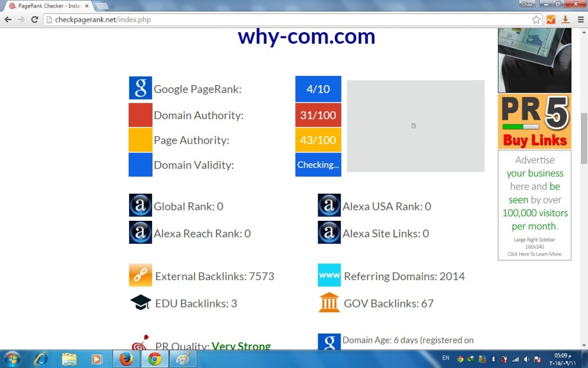The width and height of the screenshot is (588, 368).
Task: Click the 4/10 PageRank score box
Action: click(318, 89)
